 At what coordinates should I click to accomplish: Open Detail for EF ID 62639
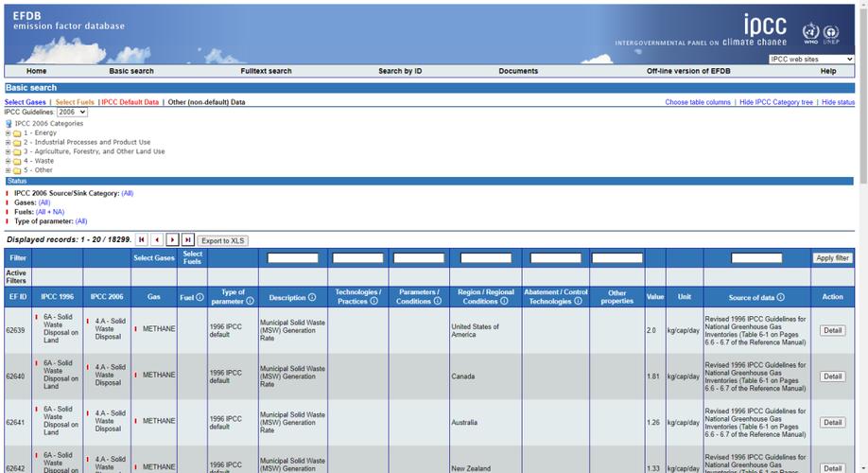832,330
